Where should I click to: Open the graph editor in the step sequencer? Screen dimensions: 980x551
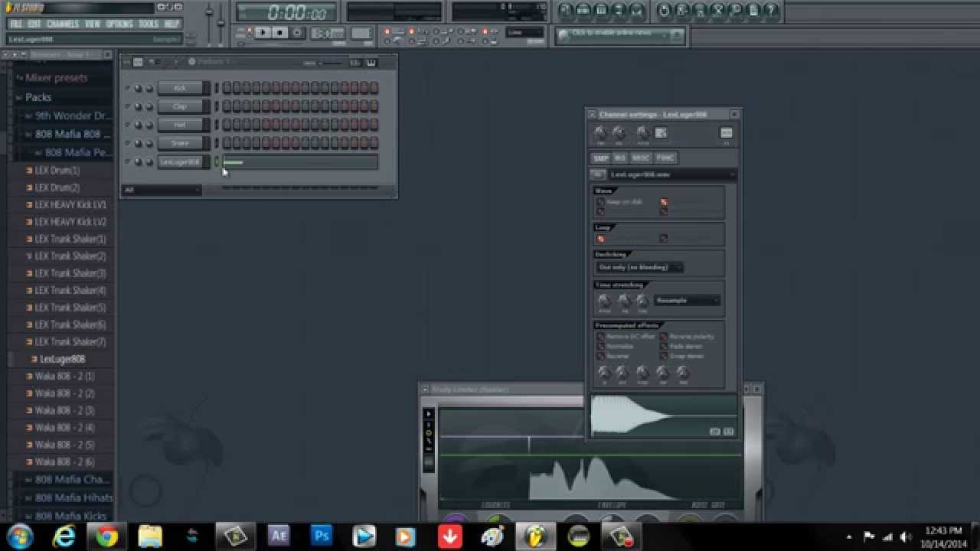[356, 62]
